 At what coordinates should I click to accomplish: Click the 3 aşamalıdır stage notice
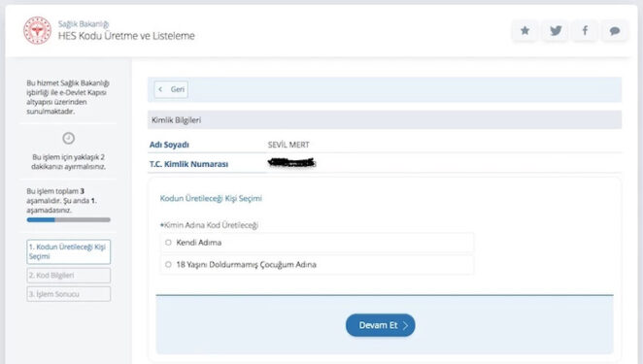click(62, 201)
